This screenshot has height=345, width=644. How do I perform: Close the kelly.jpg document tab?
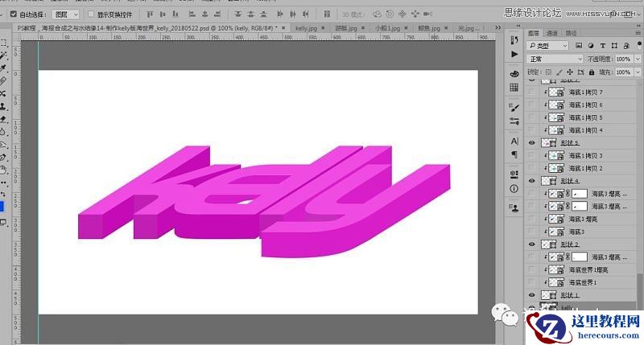point(323,28)
